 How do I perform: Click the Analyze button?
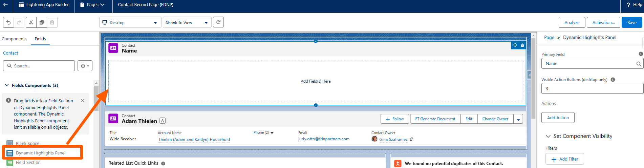point(572,22)
